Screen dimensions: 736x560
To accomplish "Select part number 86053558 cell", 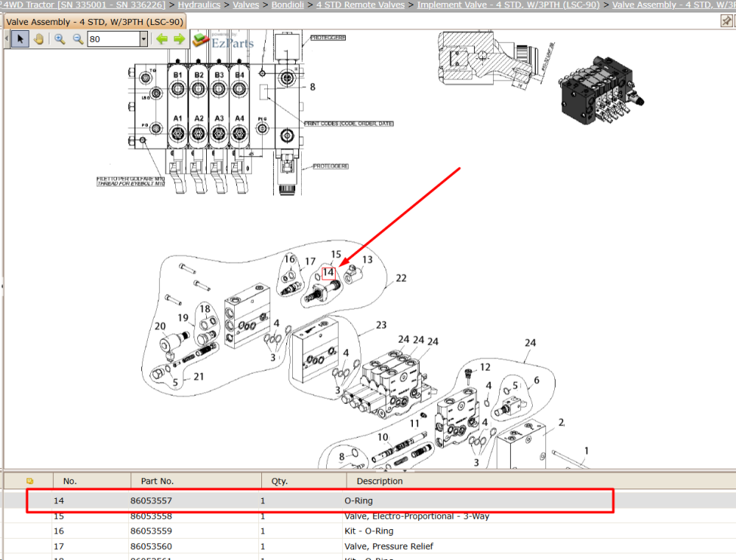I will coord(151,517).
